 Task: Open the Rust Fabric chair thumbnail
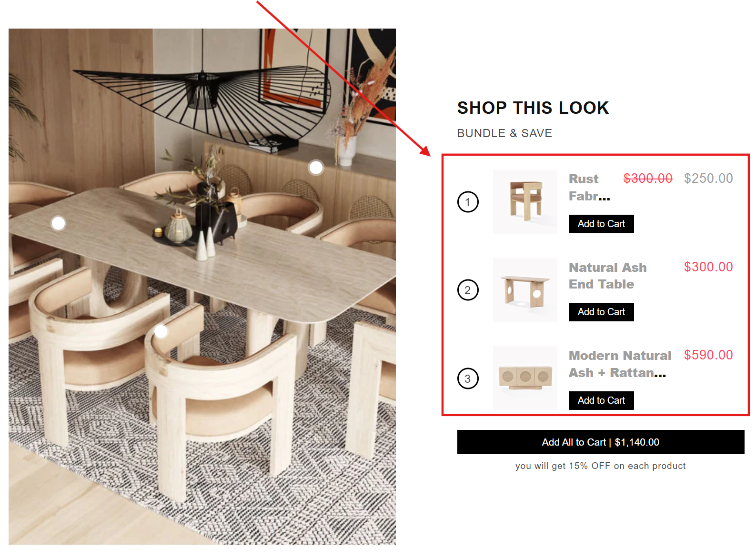pos(525,202)
